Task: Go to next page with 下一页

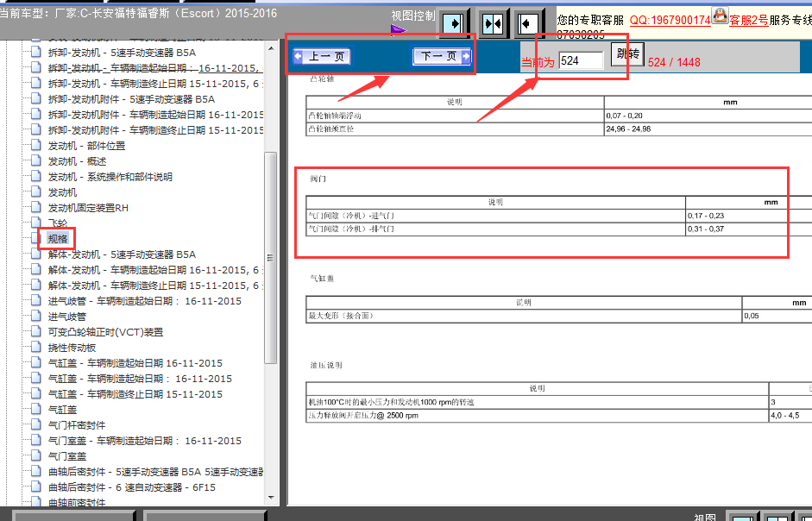Action: pos(442,55)
